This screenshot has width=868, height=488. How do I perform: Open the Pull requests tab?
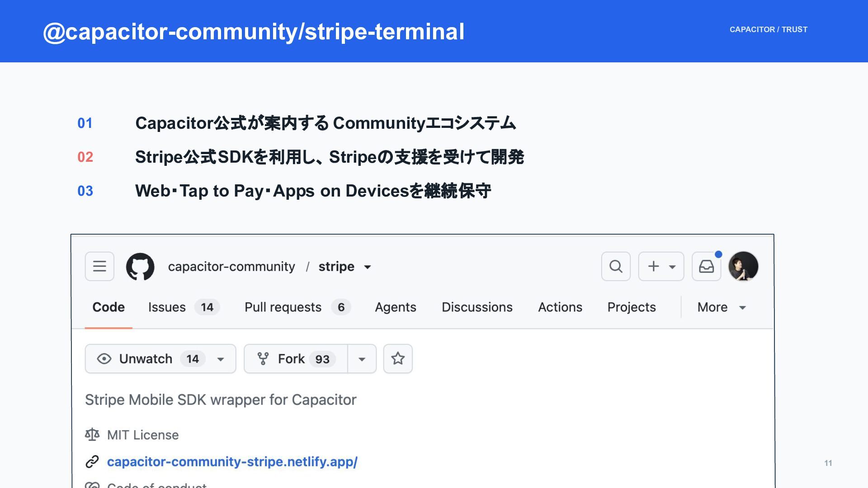coord(297,307)
